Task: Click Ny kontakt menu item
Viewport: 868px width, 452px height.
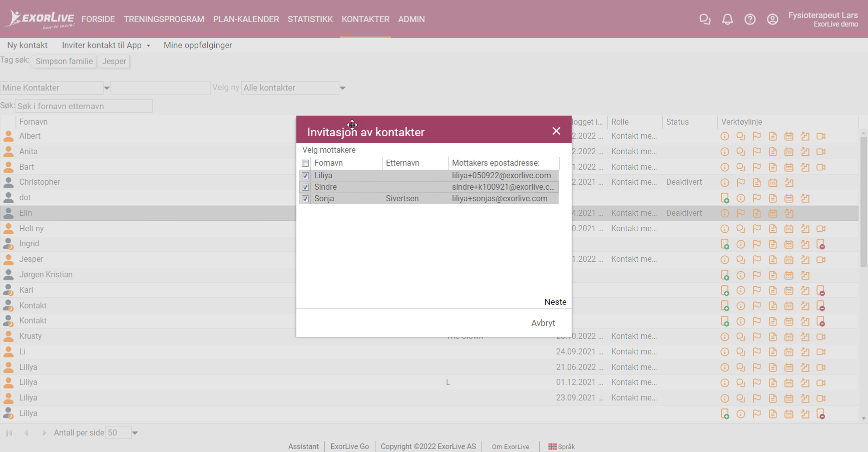Action: (28, 45)
